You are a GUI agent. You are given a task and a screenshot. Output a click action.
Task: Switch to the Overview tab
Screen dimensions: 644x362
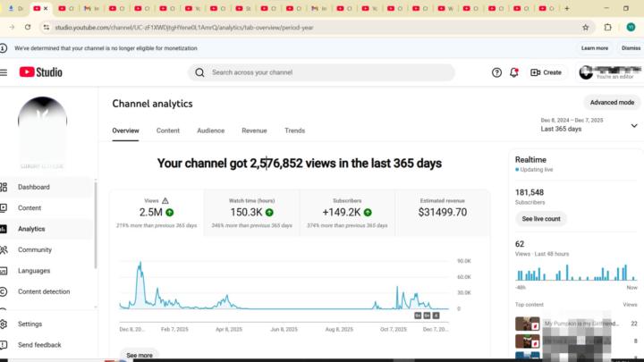126,130
